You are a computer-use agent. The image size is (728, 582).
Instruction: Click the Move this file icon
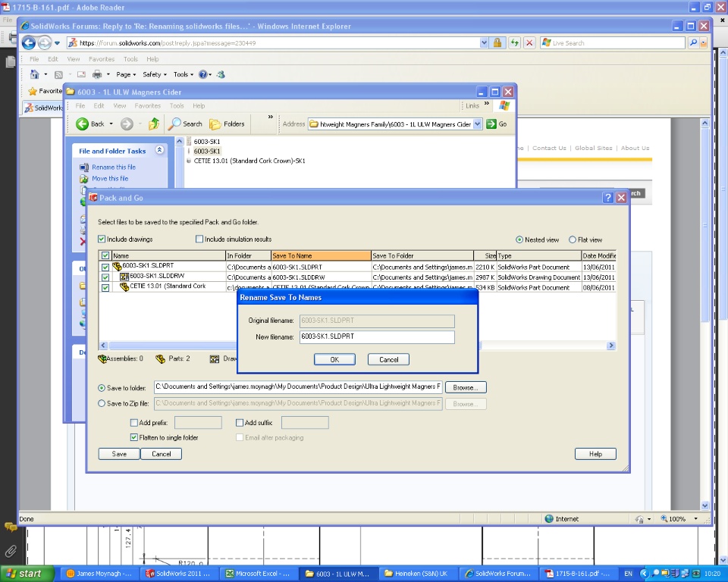(x=84, y=179)
